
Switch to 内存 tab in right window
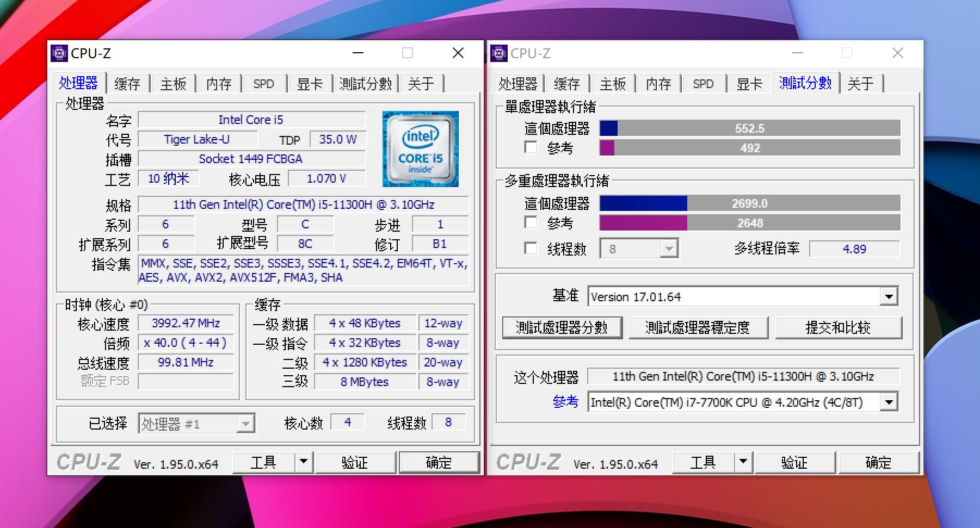pos(658,84)
